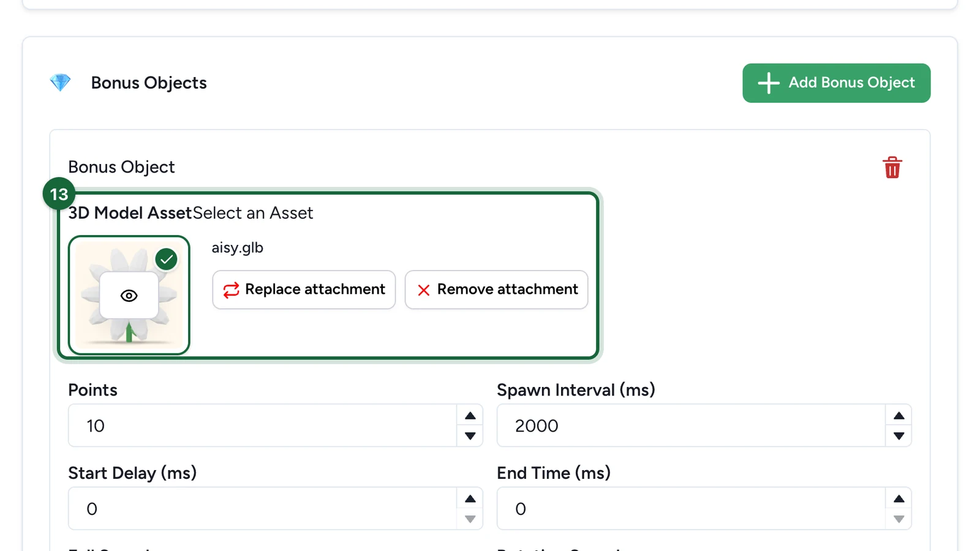Select the daisy model thumbnail

click(129, 295)
